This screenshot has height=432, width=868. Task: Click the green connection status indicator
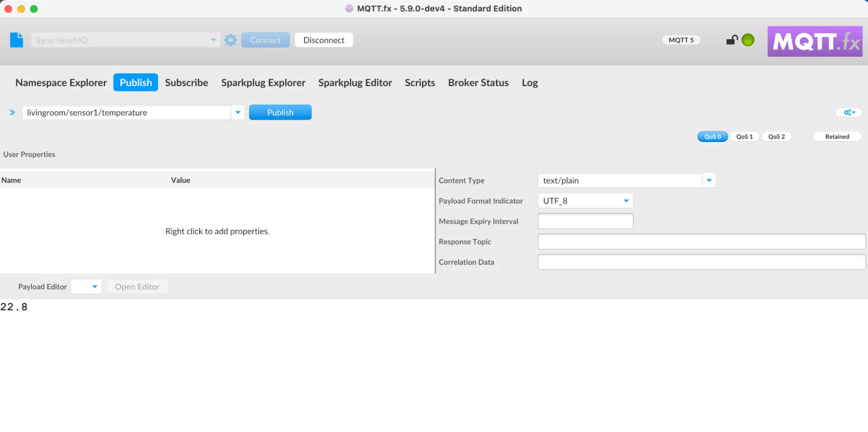coord(748,40)
